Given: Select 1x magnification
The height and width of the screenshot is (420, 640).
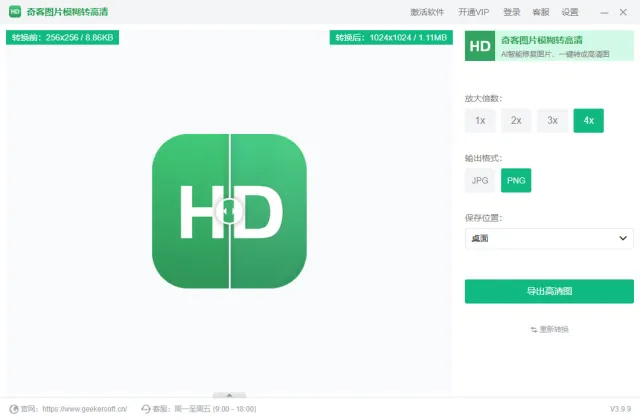Looking at the screenshot, I should click(x=480, y=121).
